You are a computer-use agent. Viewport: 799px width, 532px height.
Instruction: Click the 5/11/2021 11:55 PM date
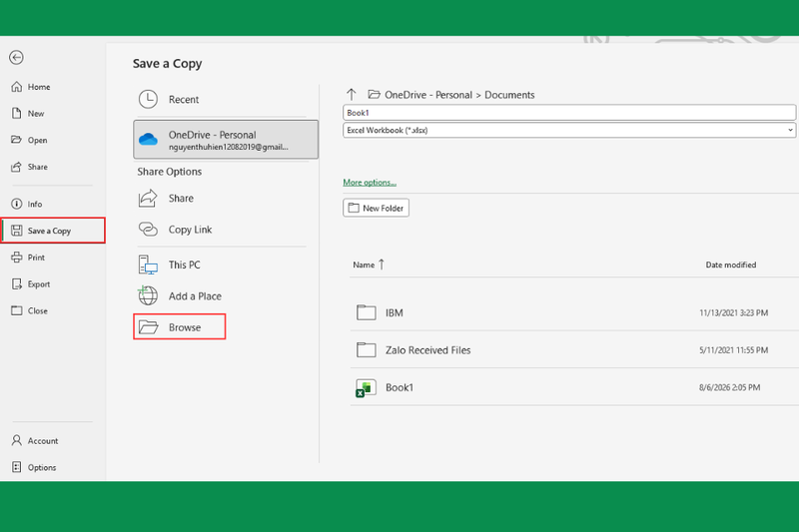[734, 349]
